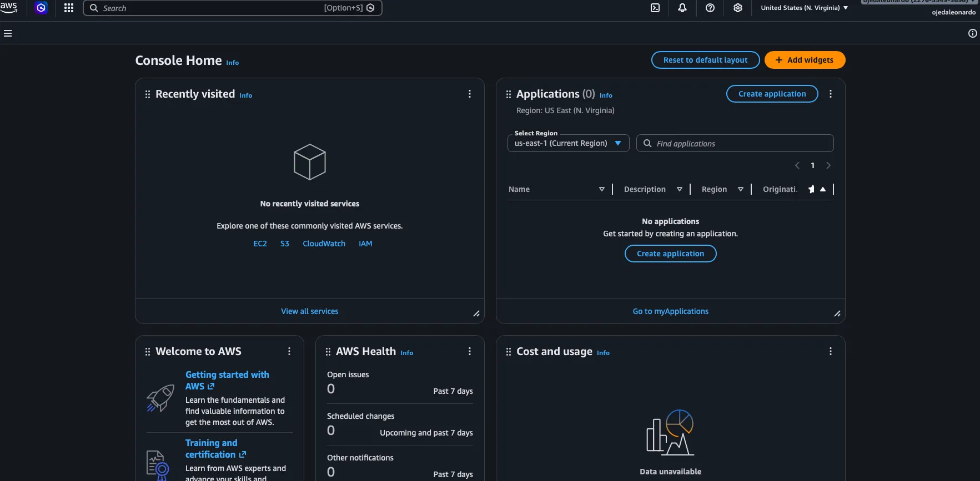Click View all services link
The width and height of the screenshot is (980, 481).
point(309,311)
